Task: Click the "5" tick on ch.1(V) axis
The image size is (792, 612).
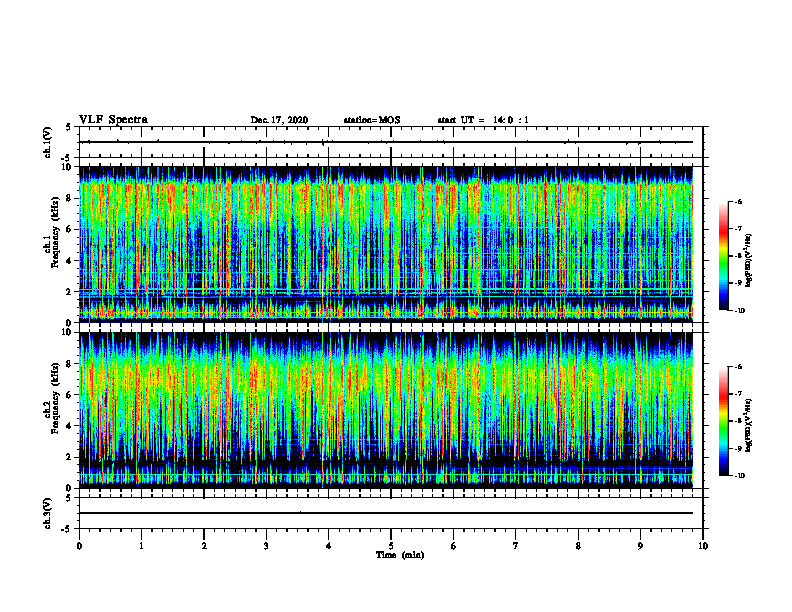Action: 70,127
